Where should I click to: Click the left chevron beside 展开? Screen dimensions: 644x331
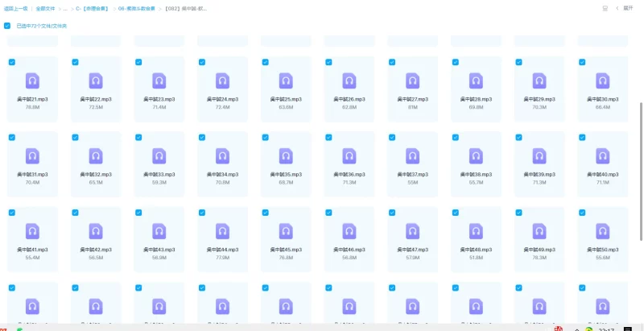click(618, 8)
